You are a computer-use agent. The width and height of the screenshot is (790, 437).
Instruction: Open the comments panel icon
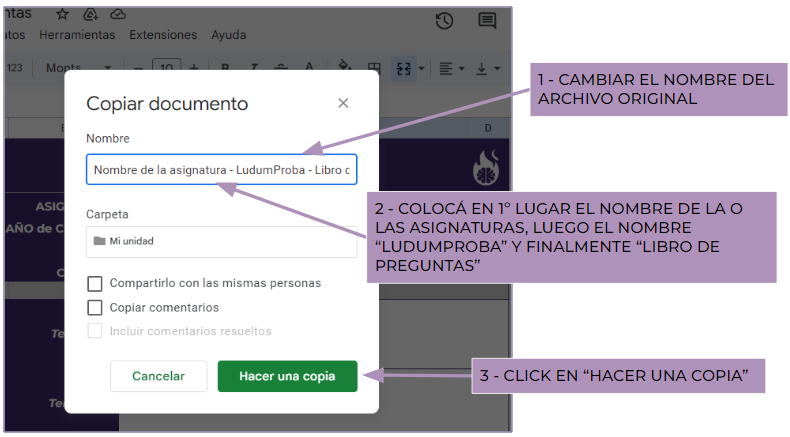tap(487, 21)
